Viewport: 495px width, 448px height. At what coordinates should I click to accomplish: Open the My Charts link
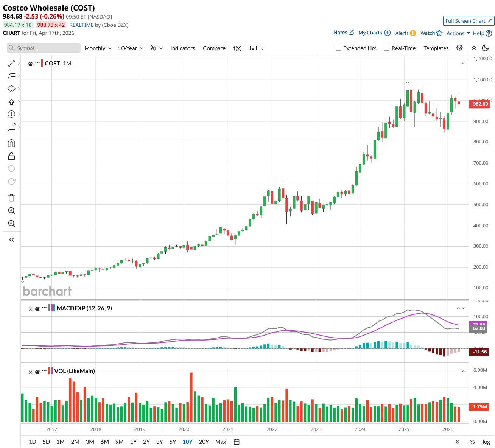[374, 33]
